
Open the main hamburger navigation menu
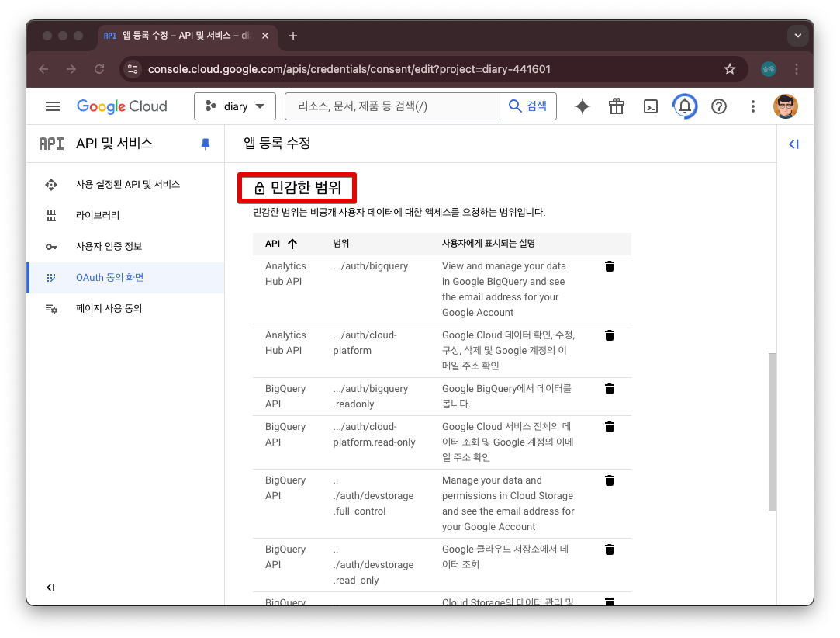coord(53,106)
